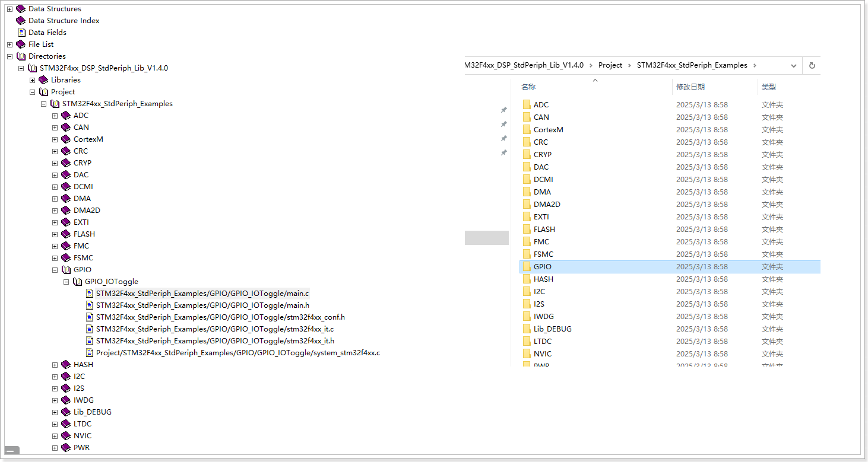Select the HASH folder name in Explorer

543,279
